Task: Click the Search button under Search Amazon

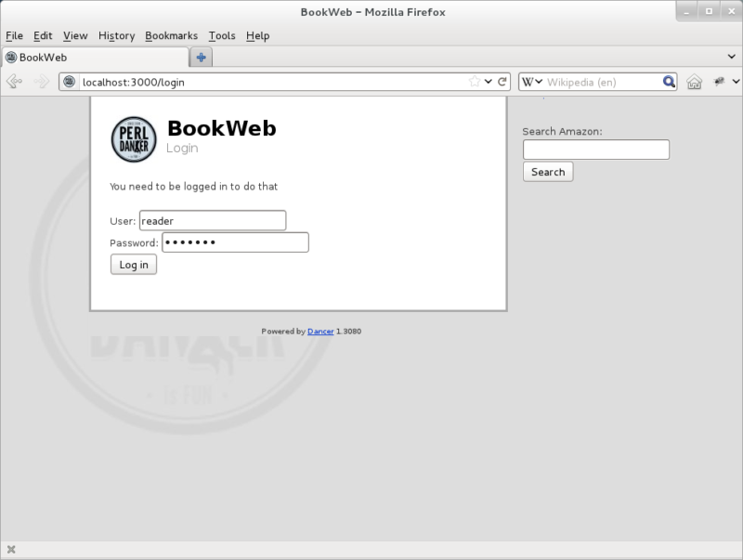Action: 547,171
